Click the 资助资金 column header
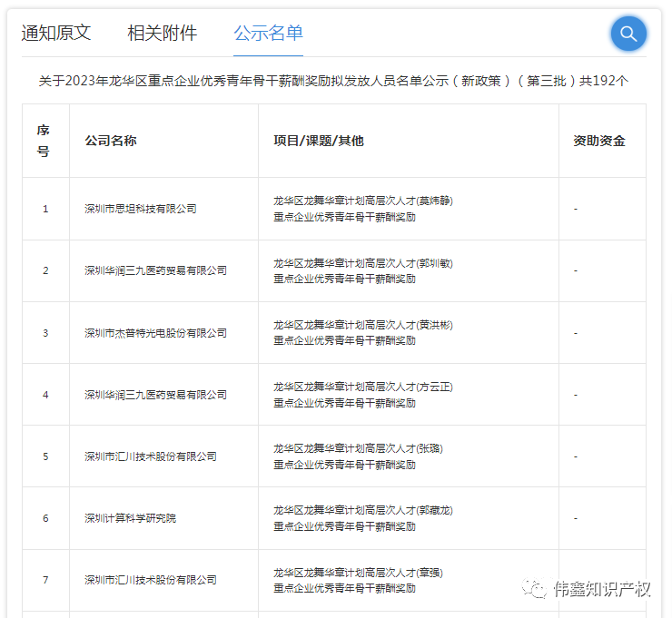Screen dimensions: 672x618 point(599,141)
